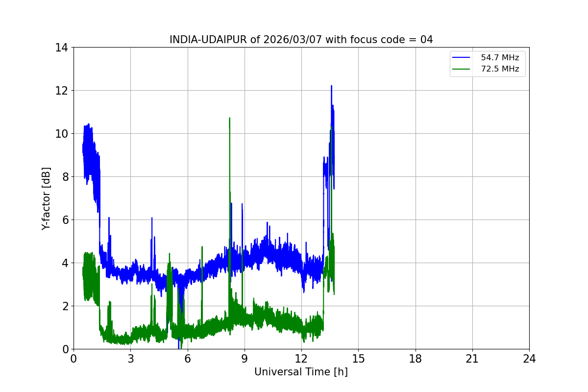Click the y-axis tick label '14'

61,48
